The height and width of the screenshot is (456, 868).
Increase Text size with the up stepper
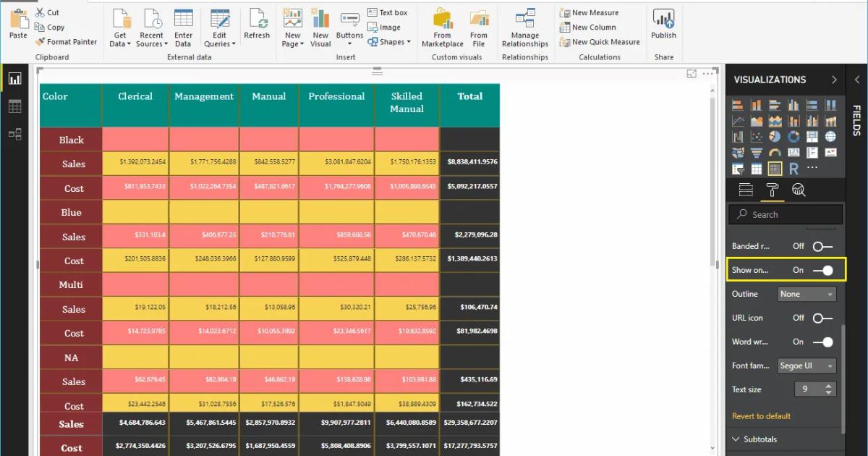click(829, 386)
